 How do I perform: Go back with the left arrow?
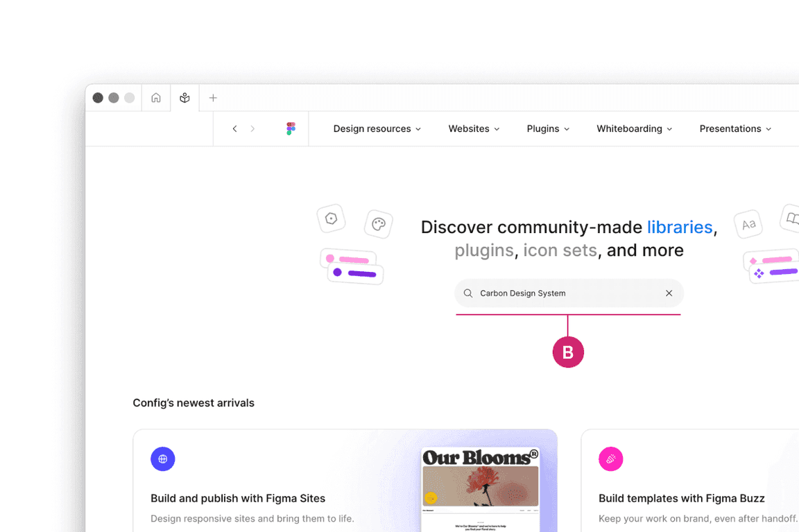[234, 129]
